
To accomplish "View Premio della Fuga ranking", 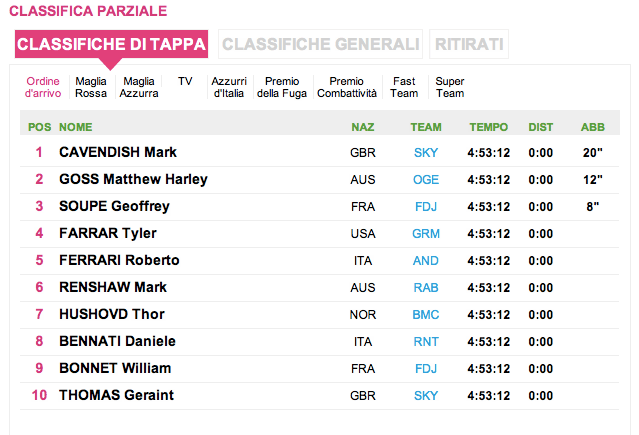I will coord(282,87).
